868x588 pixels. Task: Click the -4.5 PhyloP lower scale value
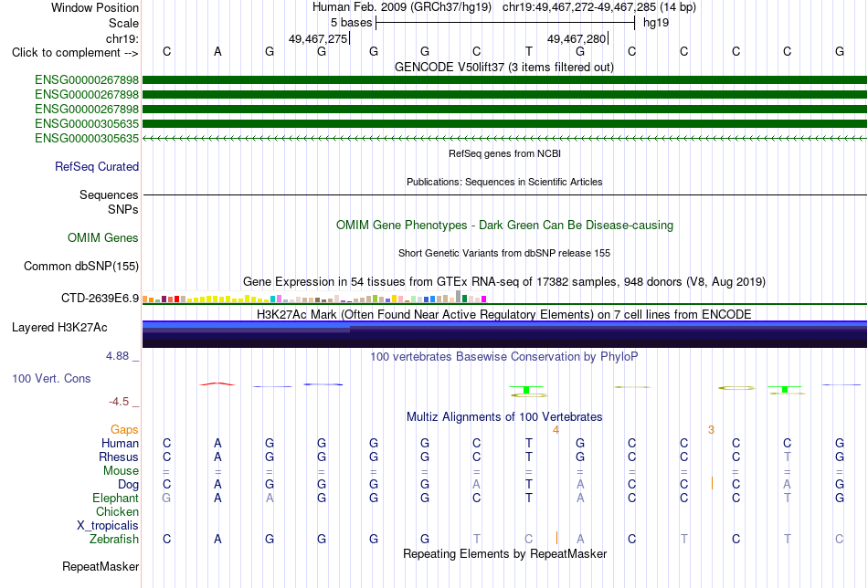coord(119,402)
